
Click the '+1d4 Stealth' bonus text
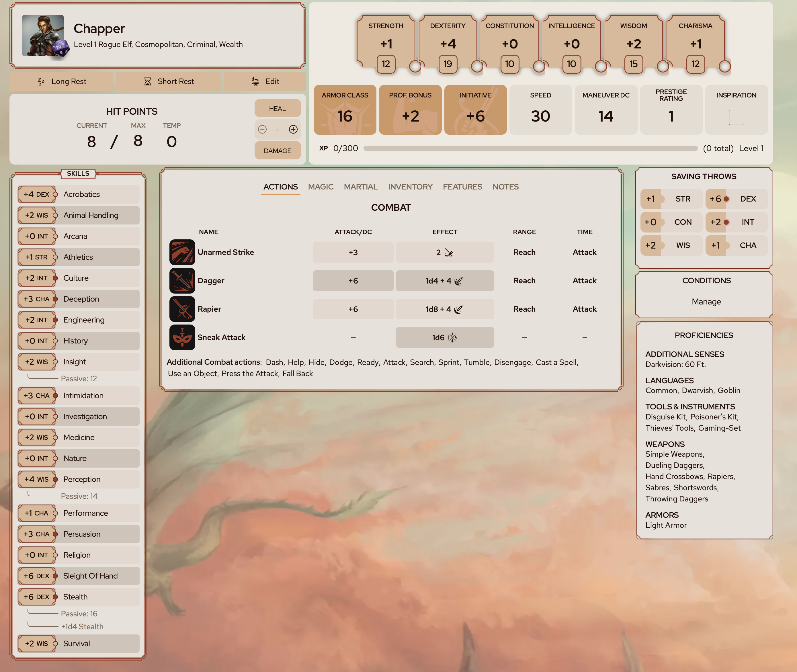[82, 627]
